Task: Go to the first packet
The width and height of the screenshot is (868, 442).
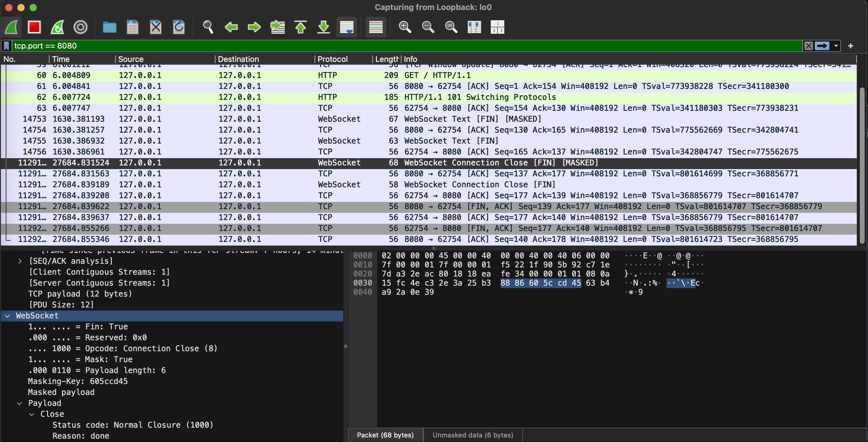Action: pos(300,27)
